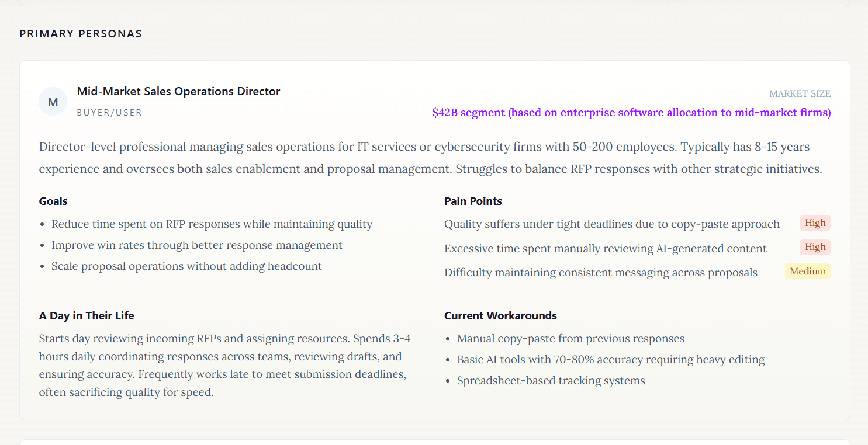Click the "High" badge beside copy-paste quality pain point
Image resolution: width=868 pixels, height=445 pixels.
815,223
